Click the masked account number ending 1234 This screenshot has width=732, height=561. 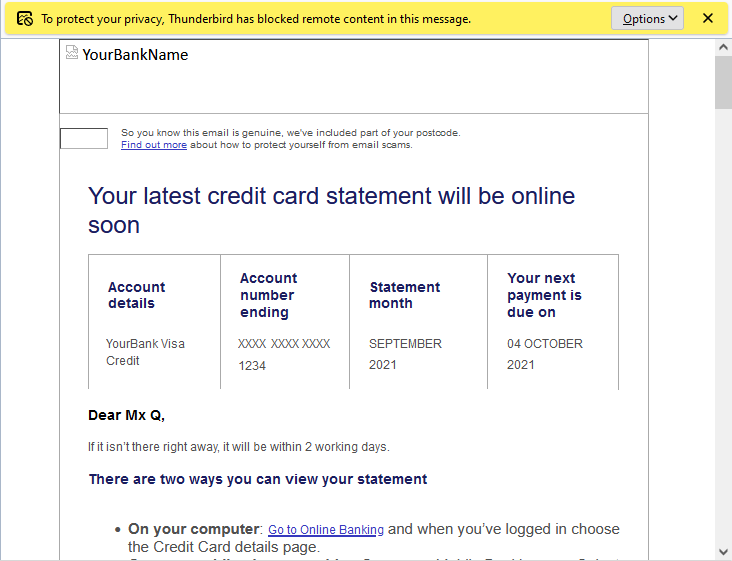tap(284, 354)
